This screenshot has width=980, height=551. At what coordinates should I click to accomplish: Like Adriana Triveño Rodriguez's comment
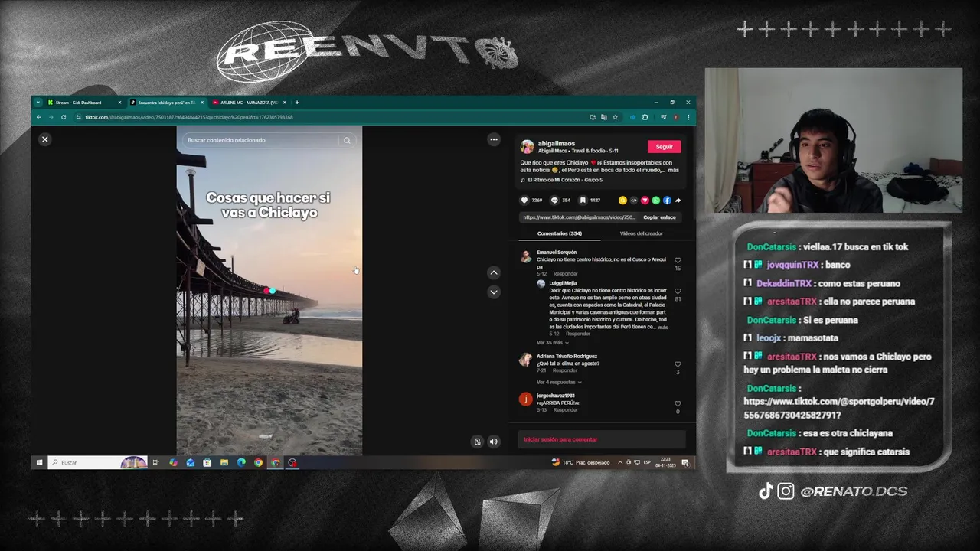point(678,365)
